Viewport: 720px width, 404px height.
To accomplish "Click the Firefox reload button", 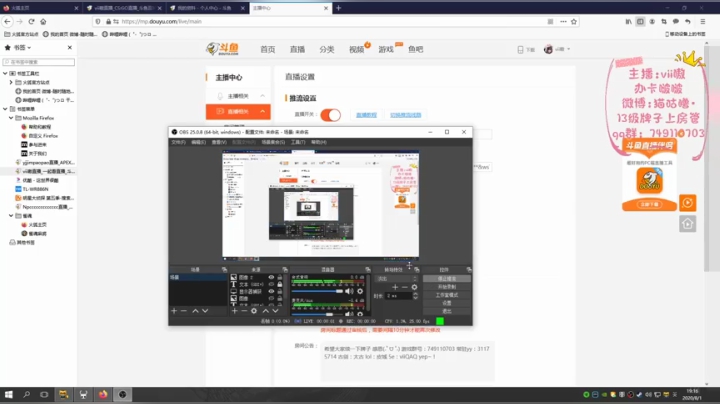I will click(x=31, y=22).
